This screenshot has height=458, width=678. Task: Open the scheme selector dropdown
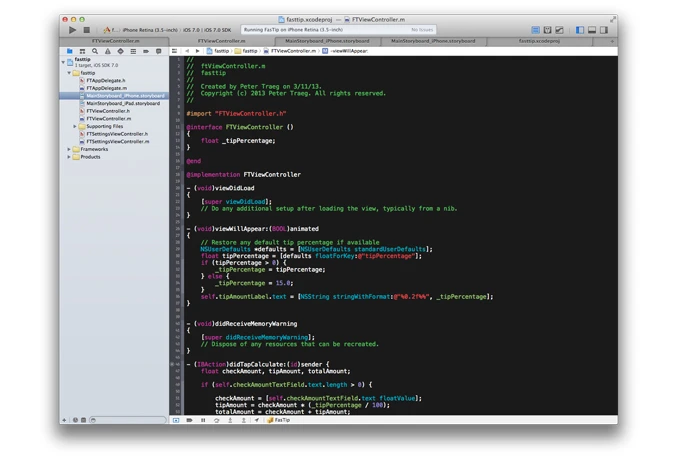point(110,30)
